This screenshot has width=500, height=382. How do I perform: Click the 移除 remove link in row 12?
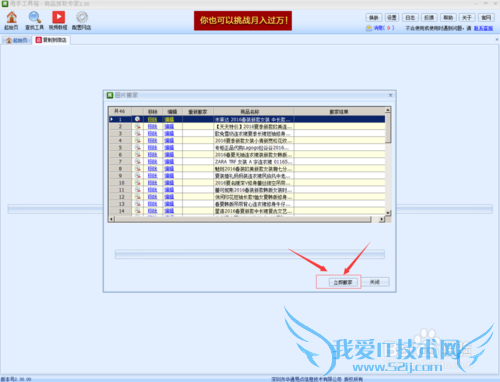click(152, 197)
